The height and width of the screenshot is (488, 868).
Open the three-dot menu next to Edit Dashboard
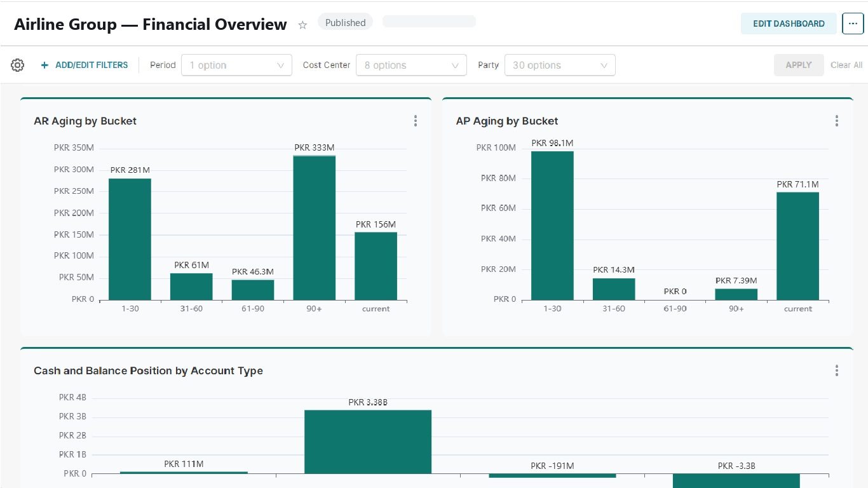(x=853, y=24)
